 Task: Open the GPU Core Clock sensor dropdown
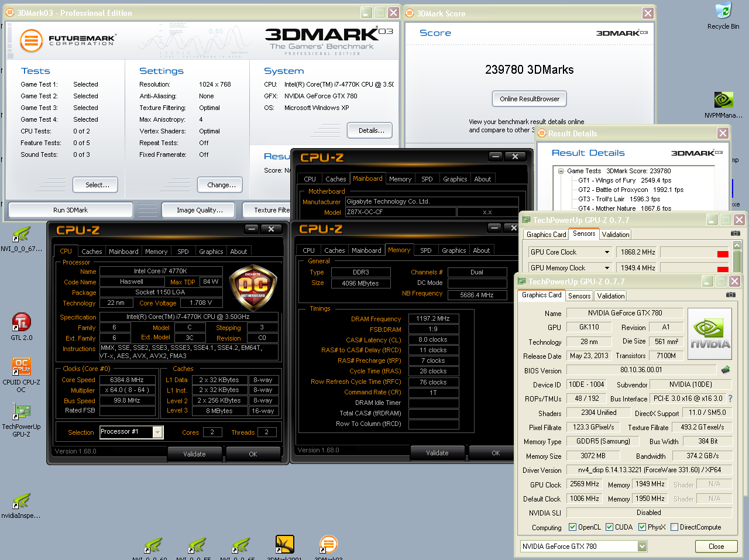tap(607, 252)
